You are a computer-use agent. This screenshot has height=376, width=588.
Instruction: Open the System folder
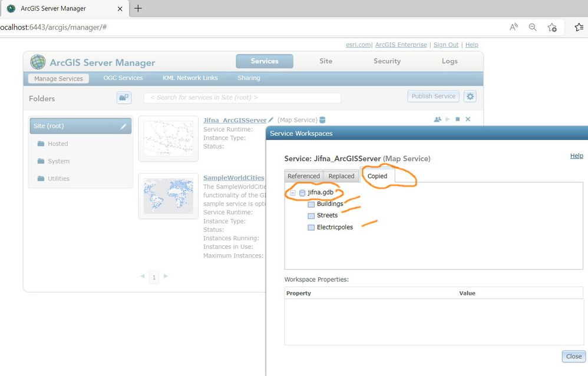tap(58, 161)
